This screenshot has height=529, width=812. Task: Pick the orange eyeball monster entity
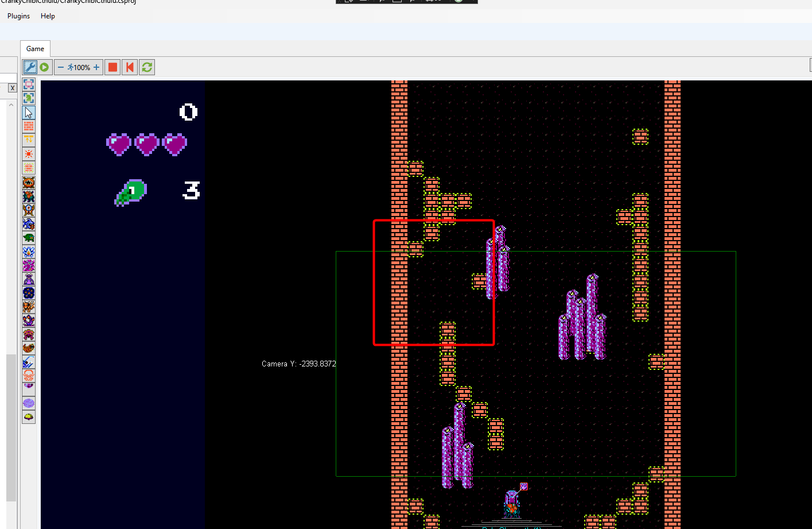(28, 182)
